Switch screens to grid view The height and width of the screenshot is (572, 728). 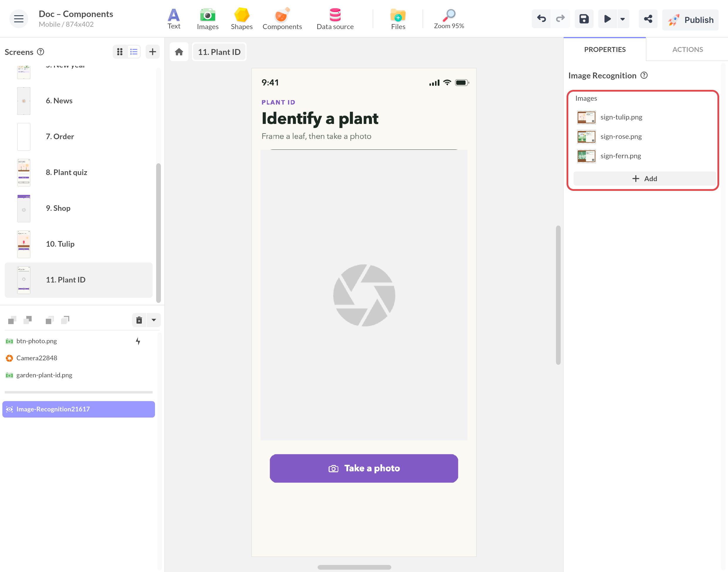[x=119, y=52]
